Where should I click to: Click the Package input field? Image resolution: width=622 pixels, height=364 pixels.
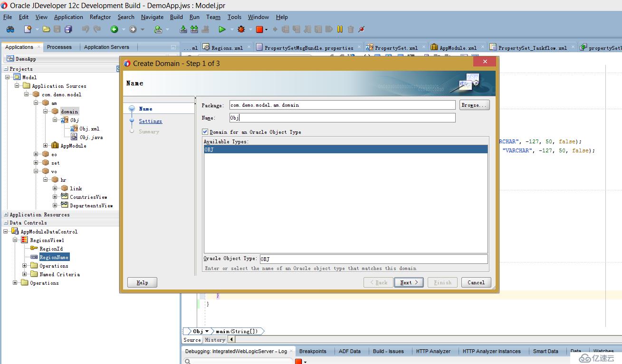coord(342,105)
